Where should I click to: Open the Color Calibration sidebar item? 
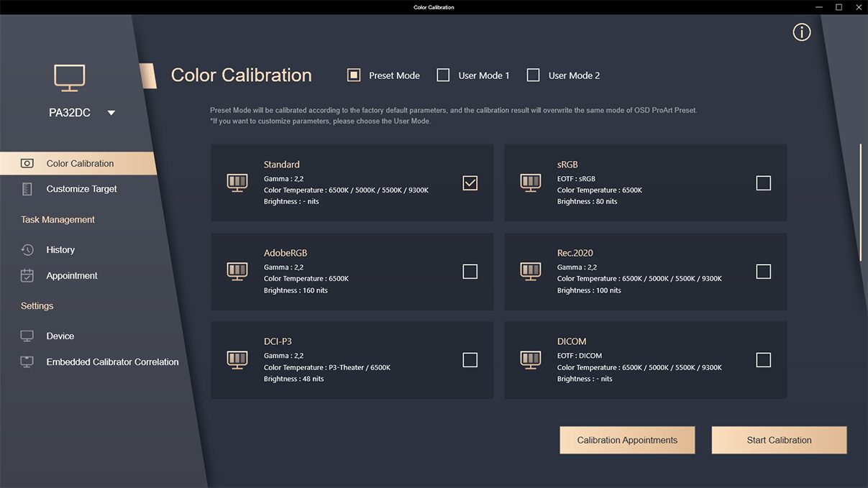point(78,163)
